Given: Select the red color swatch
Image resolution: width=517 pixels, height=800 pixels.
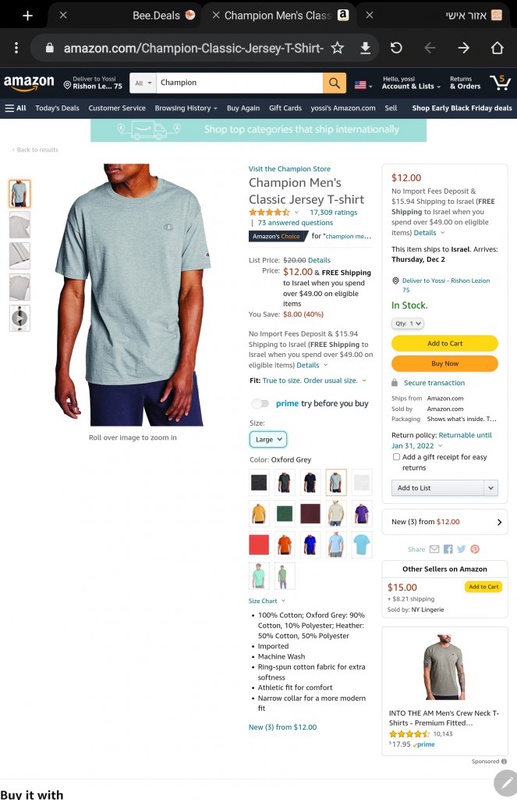Looking at the screenshot, I should (259, 545).
